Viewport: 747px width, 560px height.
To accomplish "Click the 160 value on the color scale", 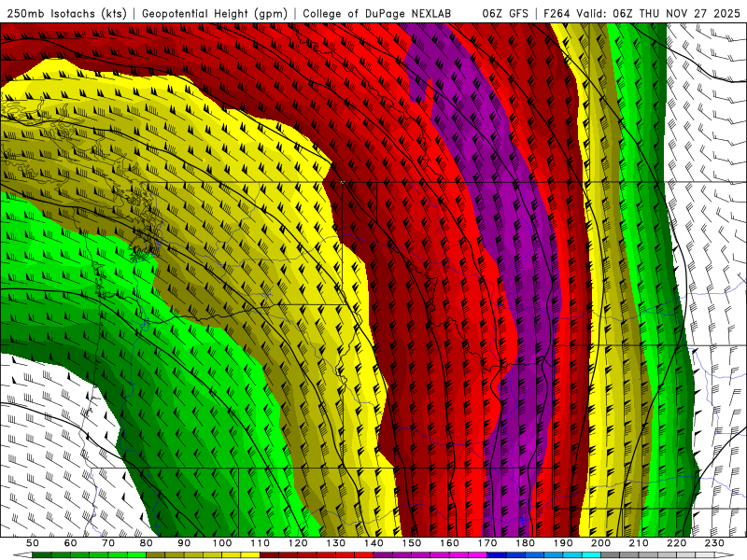I will pyautogui.click(x=449, y=543).
